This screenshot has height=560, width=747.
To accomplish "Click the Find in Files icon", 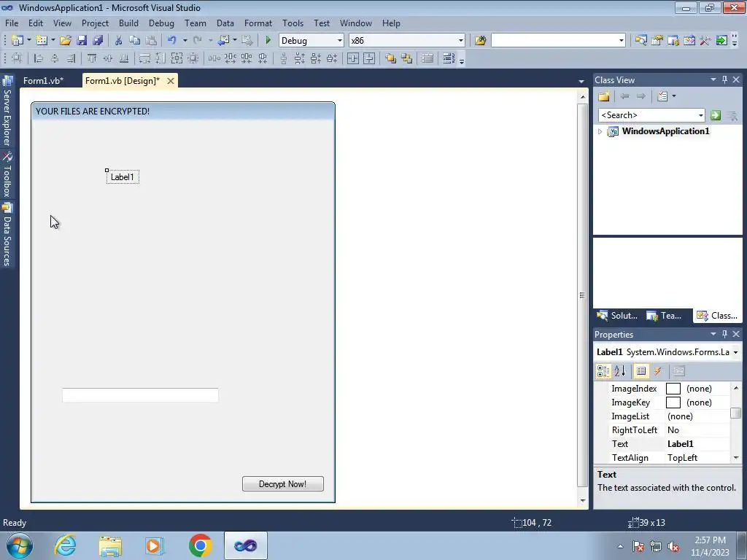I will click(x=480, y=41).
